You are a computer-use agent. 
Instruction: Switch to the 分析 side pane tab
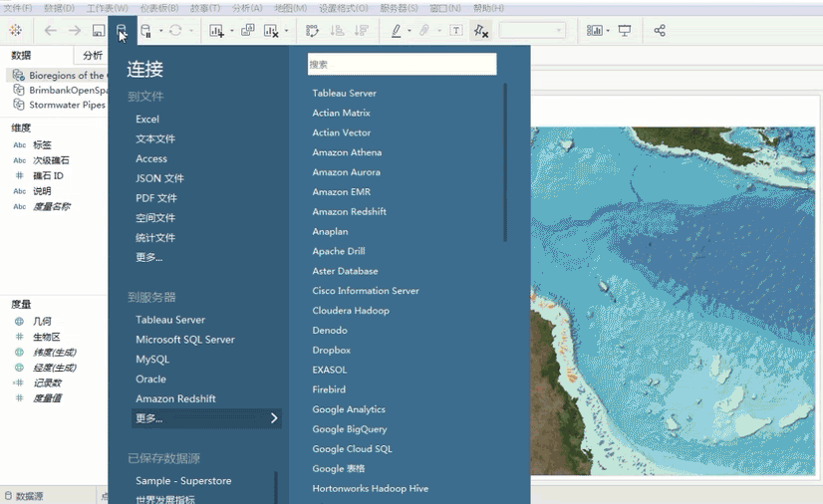pos(93,56)
